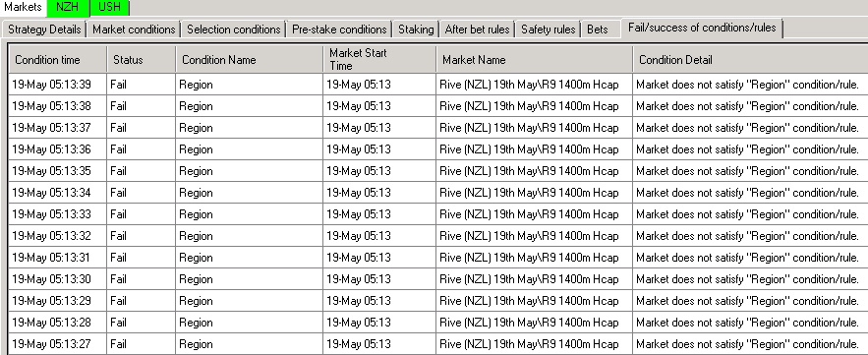Go to the Pre-stake conditions tab
Image resolution: width=868 pixels, height=355 pixels.
point(339,30)
